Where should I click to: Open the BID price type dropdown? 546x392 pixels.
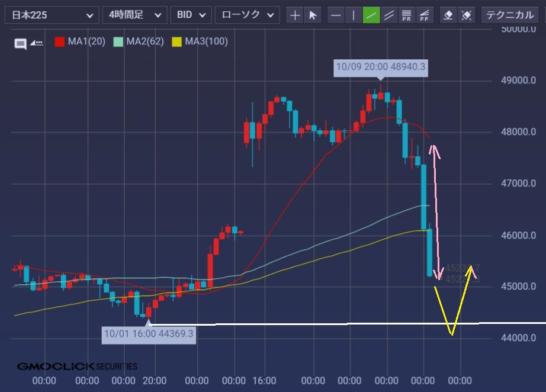(x=191, y=15)
